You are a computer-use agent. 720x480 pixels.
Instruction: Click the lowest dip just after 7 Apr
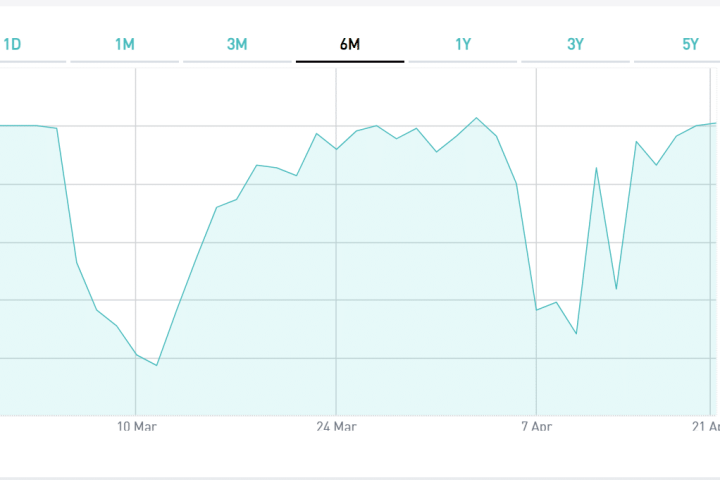576,333
